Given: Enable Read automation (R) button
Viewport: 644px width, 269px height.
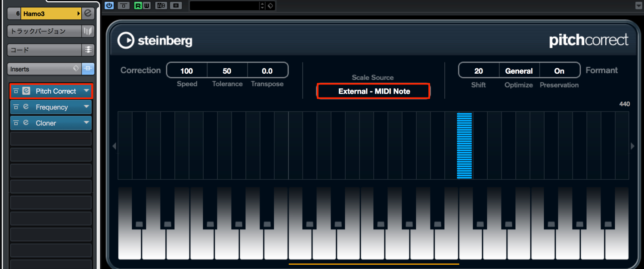Looking at the screenshot, I should (138, 6).
